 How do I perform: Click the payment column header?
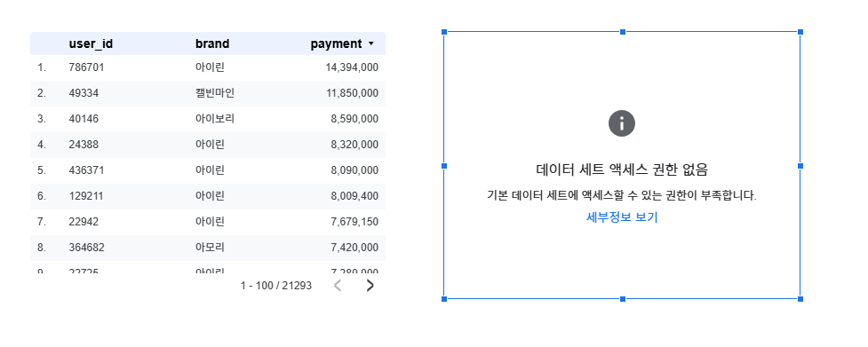coord(336,43)
